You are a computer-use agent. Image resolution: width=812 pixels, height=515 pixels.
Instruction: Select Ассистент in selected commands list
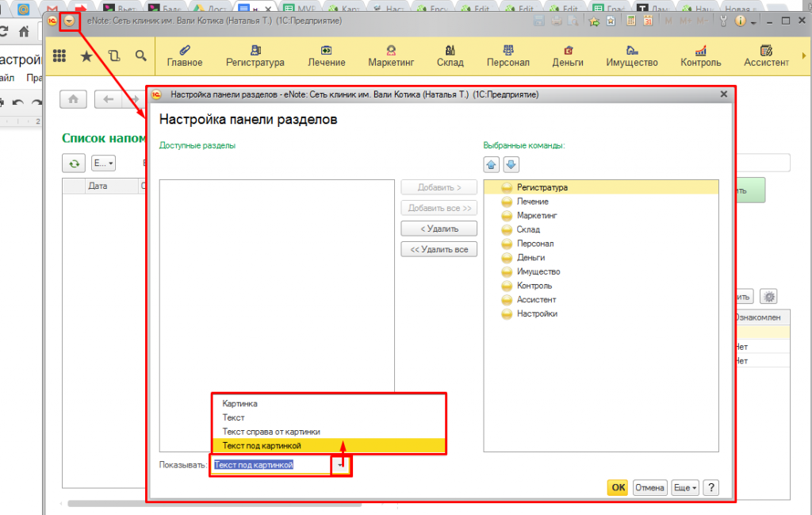click(x=601, y=299)
